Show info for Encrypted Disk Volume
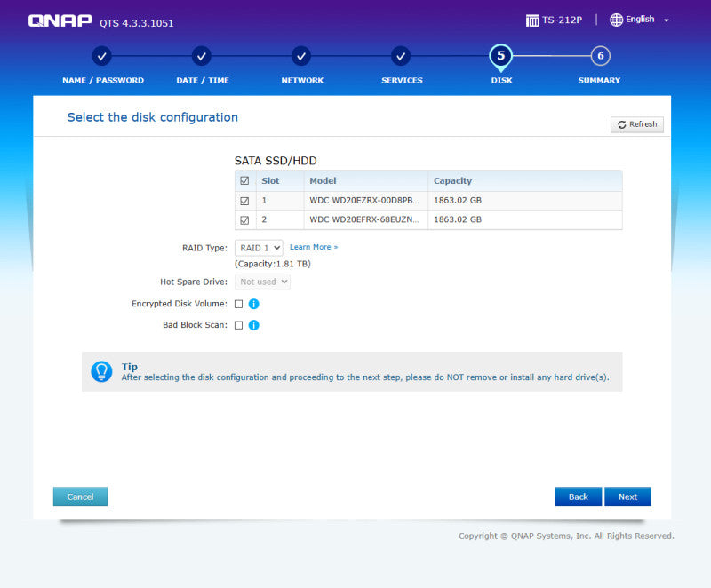 (254, 304)
